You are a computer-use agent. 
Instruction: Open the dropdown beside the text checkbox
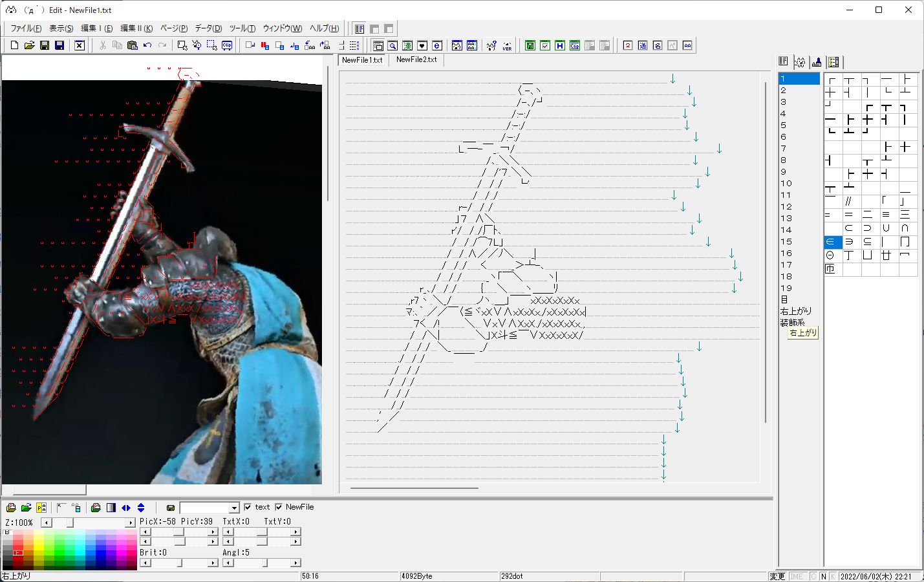pos(234,508)
